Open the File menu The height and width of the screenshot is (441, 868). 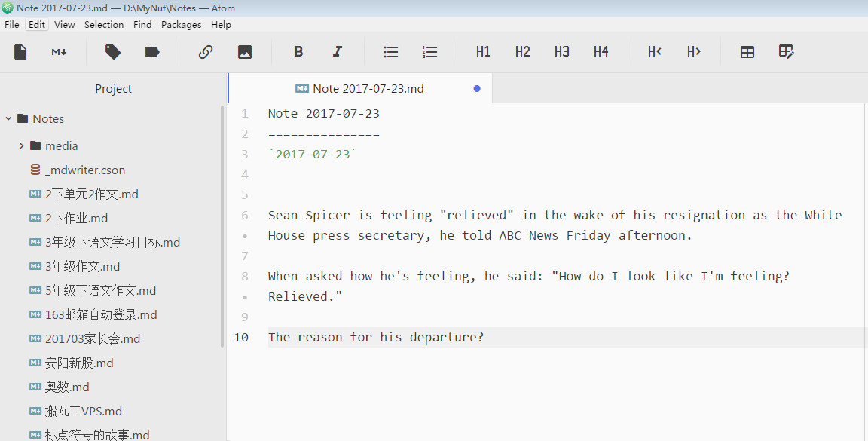click(11, 24)
